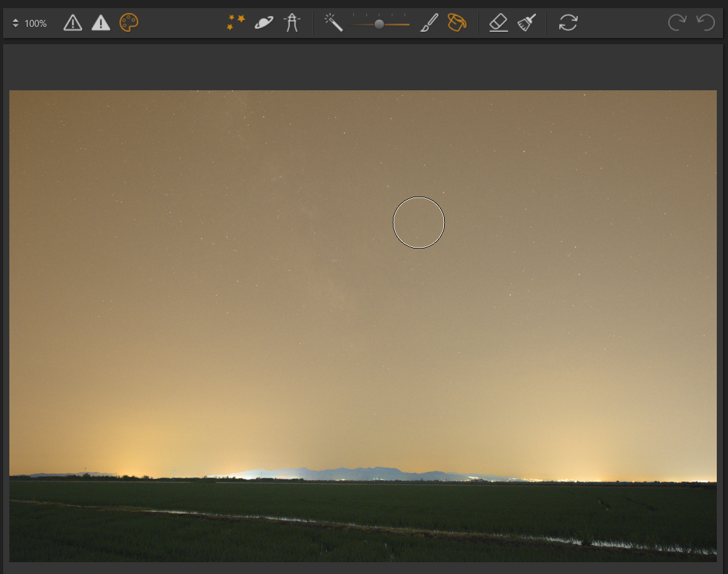Click the circular refresh arrows icon
Viewport: 728px width, 574px height.
tap(569, 22)
